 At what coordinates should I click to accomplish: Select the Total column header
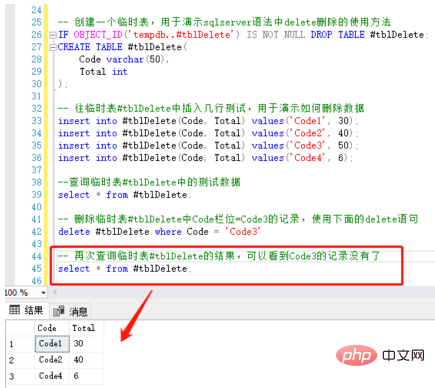tap(86, 328)
